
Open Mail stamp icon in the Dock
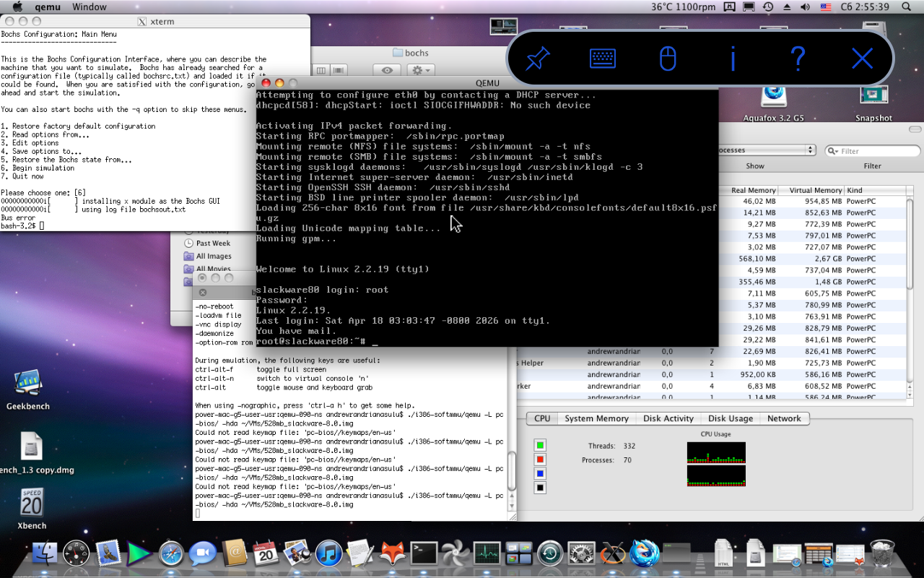(x=108, y=553)
